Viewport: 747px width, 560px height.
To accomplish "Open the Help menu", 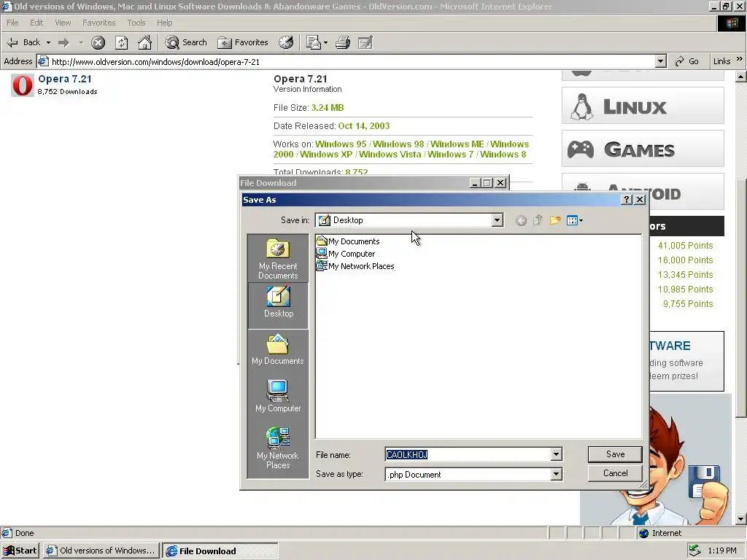I will tap(164, 23).
